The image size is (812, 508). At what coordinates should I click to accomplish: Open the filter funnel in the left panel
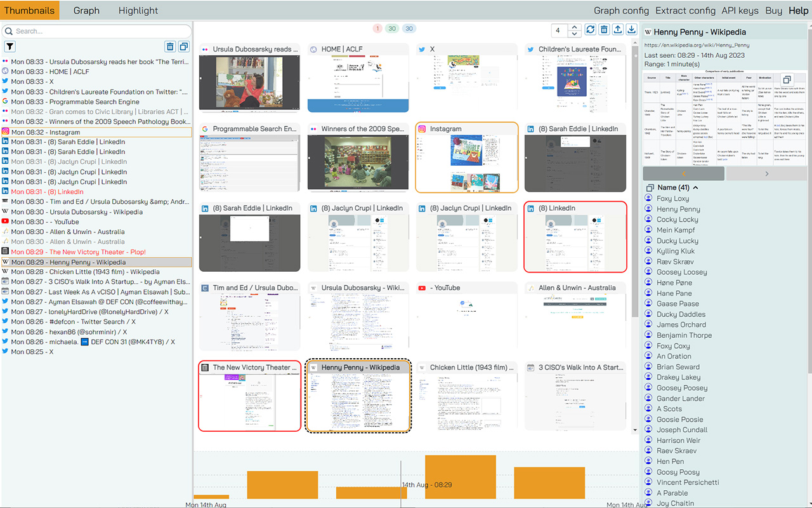tap(10, 46)
